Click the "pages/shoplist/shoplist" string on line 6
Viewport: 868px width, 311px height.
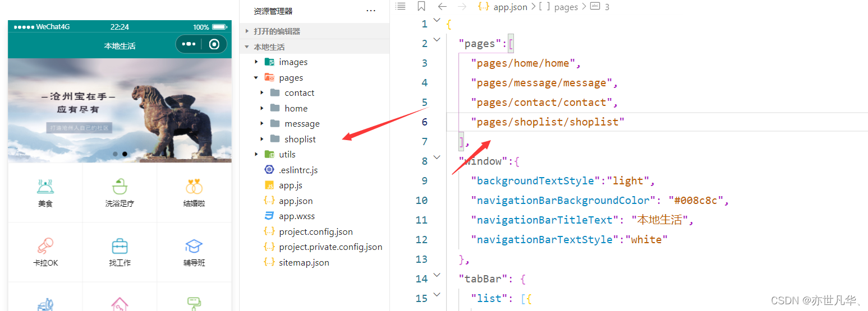[548, 122]
